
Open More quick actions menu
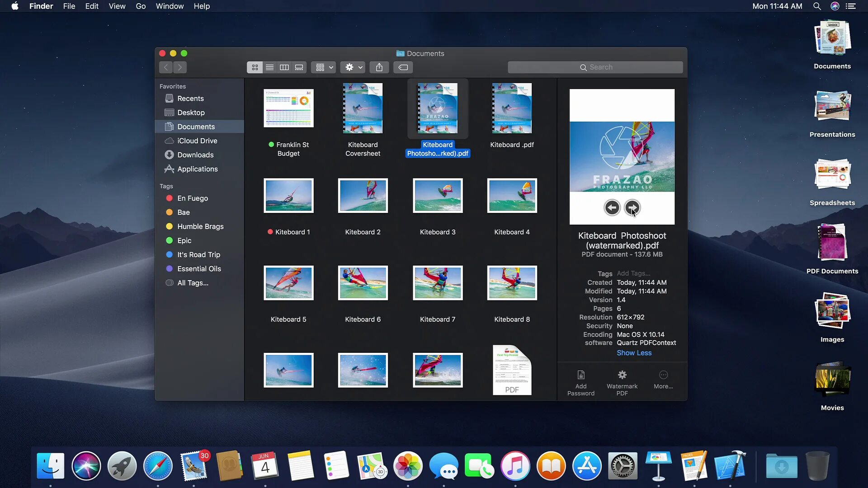pos(663,379)
